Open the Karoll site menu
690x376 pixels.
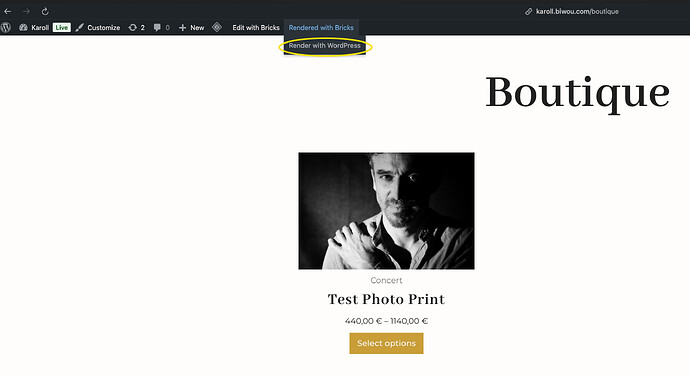pos(40,27)
